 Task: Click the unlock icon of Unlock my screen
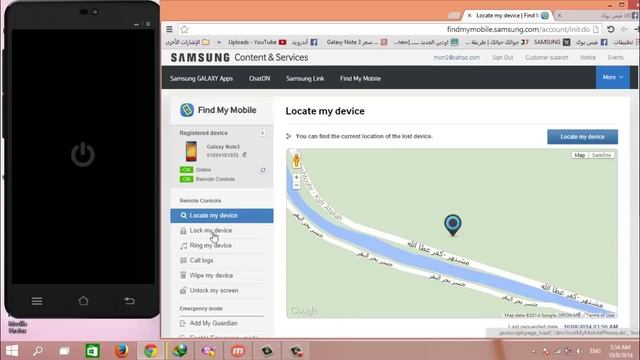coord(183,291)
